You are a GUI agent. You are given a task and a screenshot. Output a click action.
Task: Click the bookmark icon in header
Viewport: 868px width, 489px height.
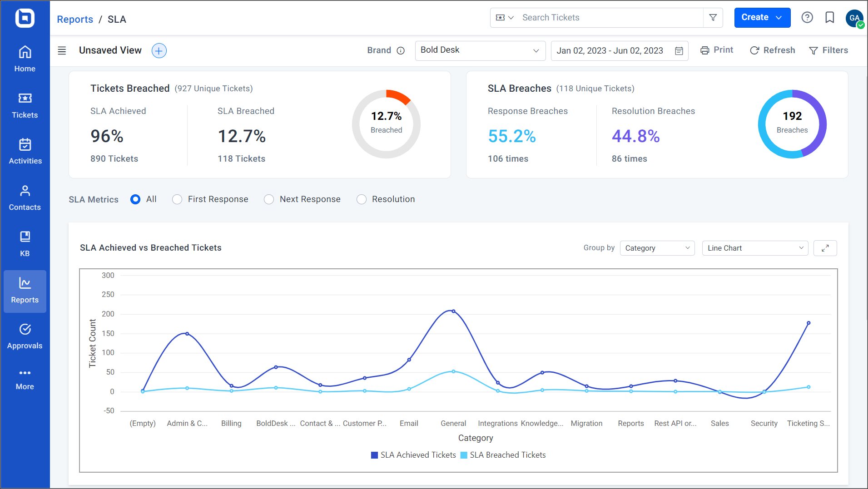click(x=830, y=18)
